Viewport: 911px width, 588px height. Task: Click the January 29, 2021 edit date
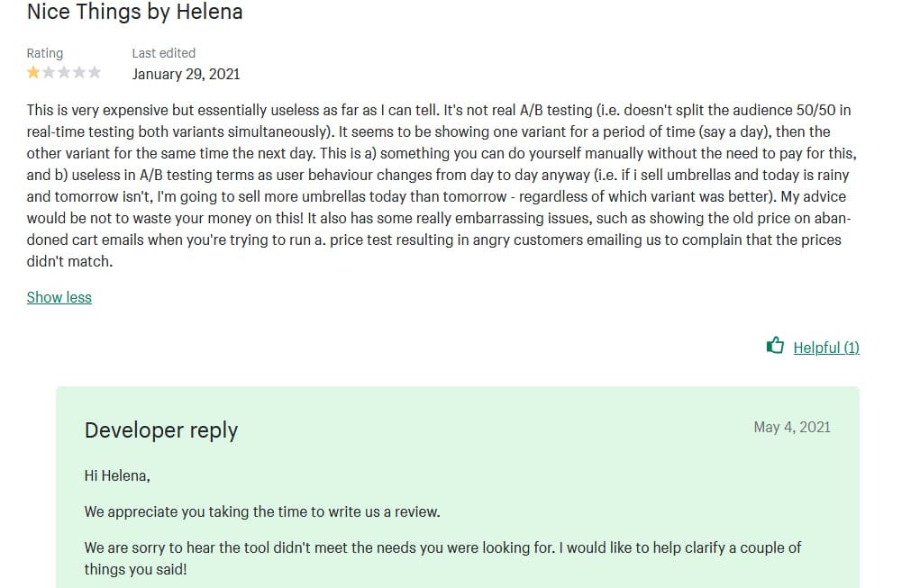pyautogui.click(x=186, y=74)
